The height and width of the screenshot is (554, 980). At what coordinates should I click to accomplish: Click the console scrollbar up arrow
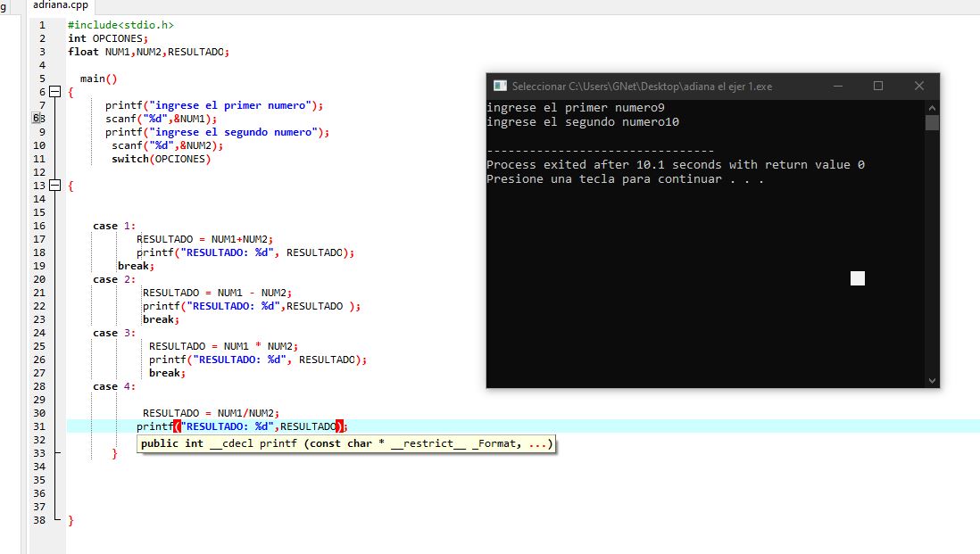click(932, 107)
